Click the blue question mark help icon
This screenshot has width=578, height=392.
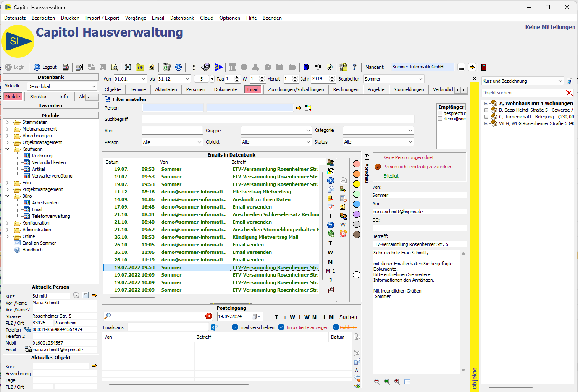[354, 67]
